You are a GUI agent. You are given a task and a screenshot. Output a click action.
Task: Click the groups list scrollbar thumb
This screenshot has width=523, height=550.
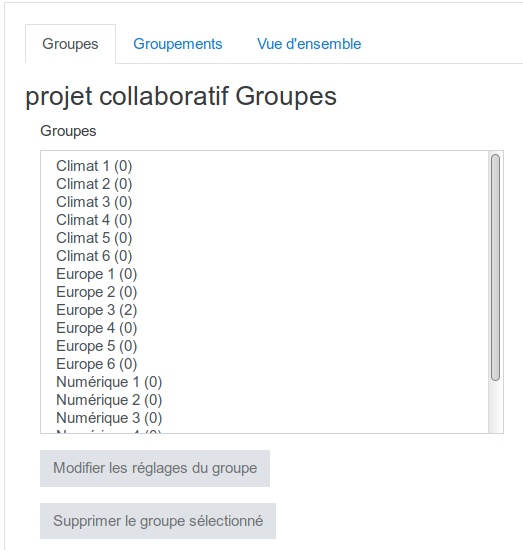tap(495, 267)
